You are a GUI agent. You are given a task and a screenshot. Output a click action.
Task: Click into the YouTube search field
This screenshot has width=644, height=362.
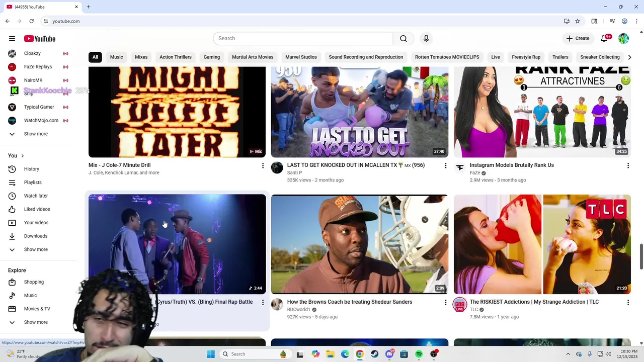(303, 39)
